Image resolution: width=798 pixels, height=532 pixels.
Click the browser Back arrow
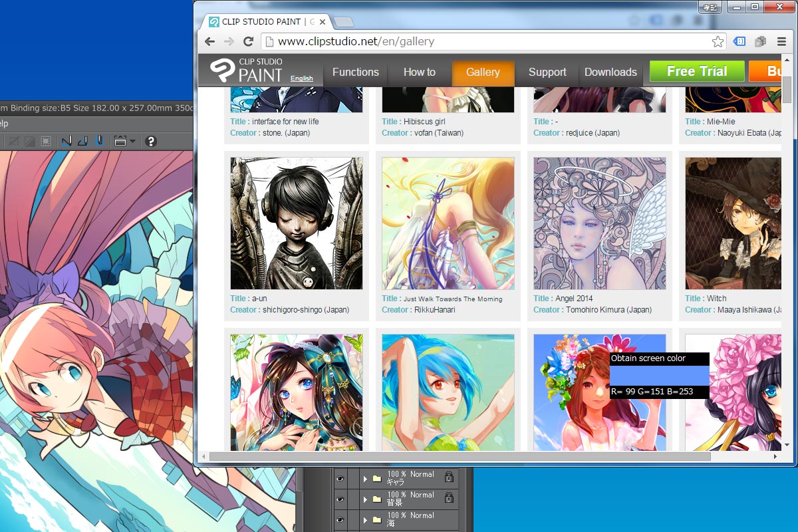coord(209,42)
